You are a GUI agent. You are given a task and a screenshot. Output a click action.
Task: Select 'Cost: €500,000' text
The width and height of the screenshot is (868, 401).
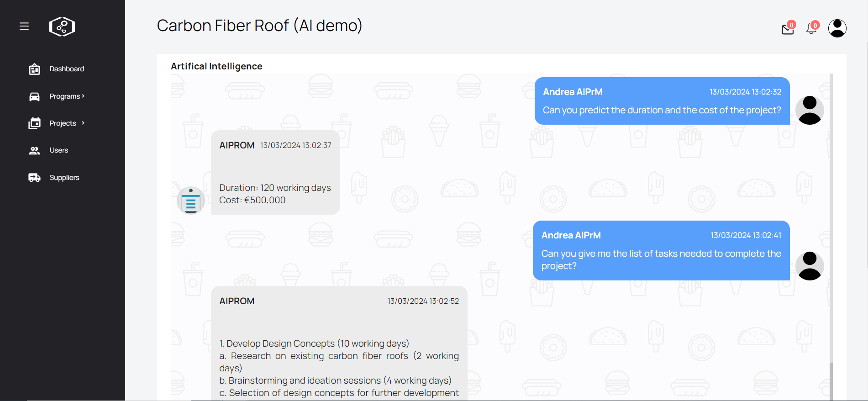[x=252, y=200]
